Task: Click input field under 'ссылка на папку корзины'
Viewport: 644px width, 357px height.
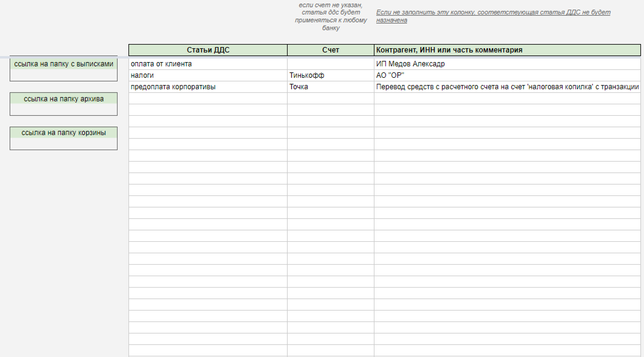Action: 64,144
